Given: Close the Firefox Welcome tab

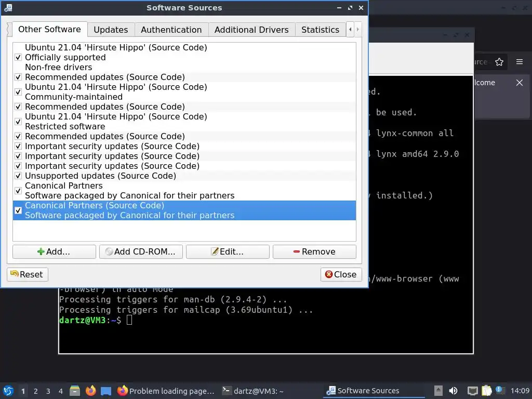Looking at the screenshot, I should [x=520, y=83].
